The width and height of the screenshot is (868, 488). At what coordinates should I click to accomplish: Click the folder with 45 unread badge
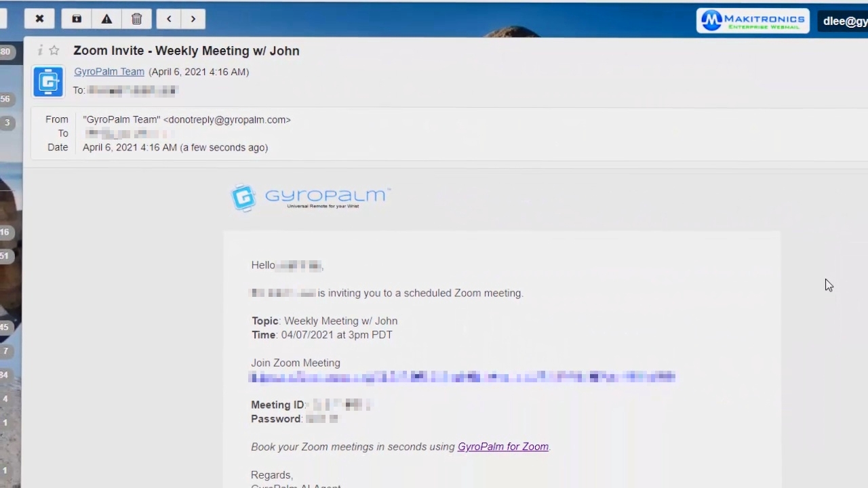click(5, 327)
